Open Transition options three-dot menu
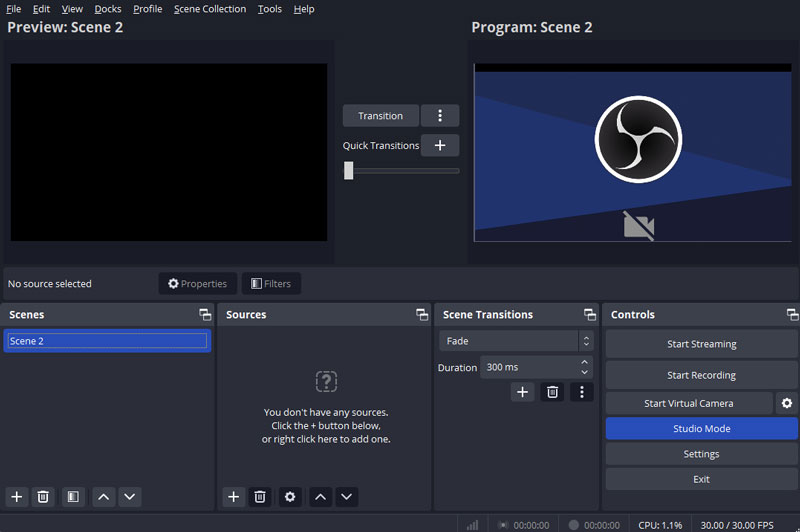The height and width of the screenshot is (532, 800). pos(440,115)
